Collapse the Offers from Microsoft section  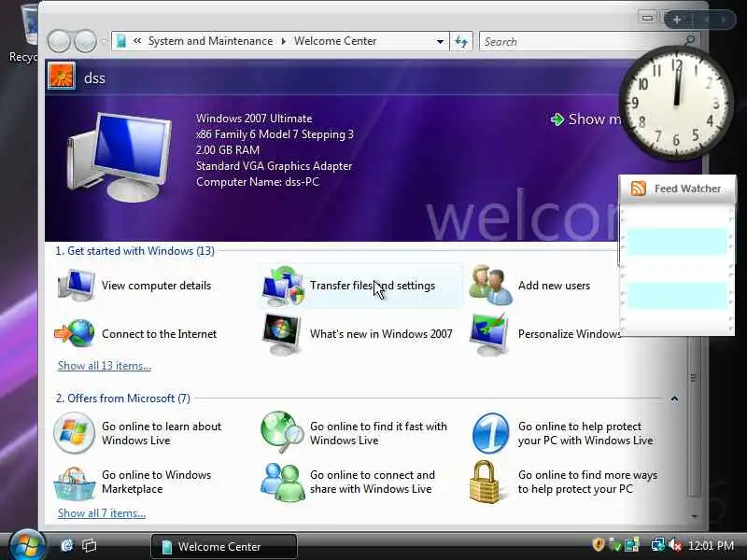(674, 399)
